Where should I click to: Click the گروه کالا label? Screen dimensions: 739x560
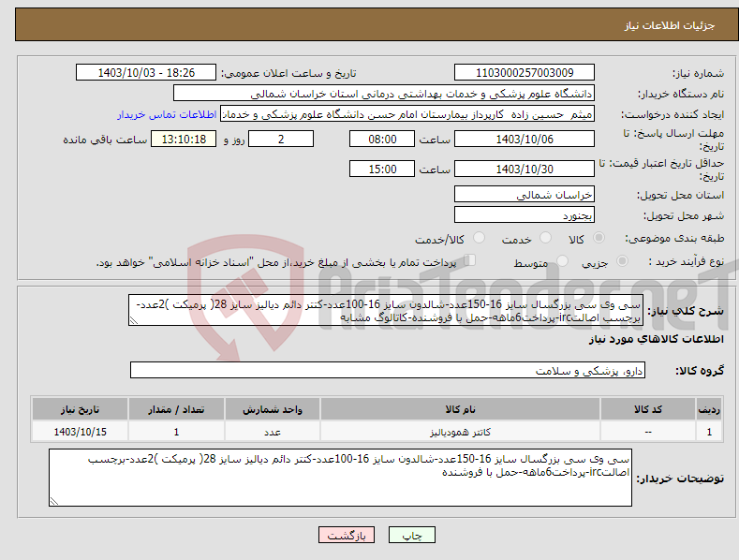700,371
